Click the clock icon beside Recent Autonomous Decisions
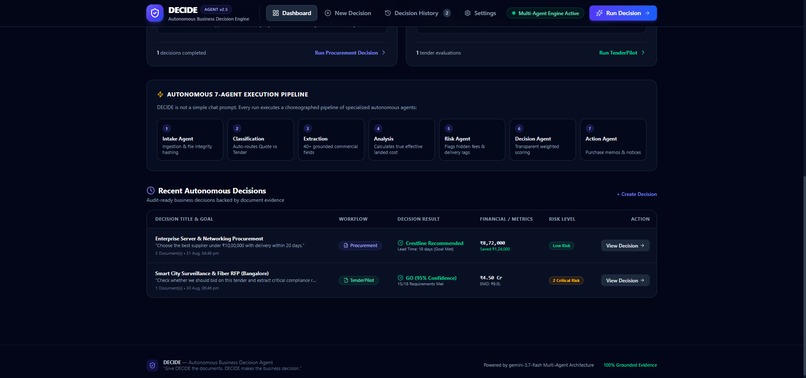Viewport: 806px width, 378px height. (151, 190)
